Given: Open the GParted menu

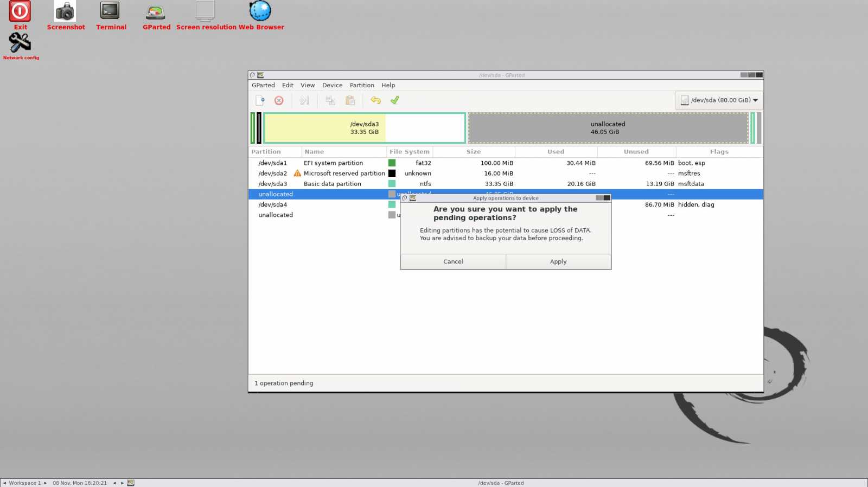Looking at the screenshot, I should pos(263,85).
